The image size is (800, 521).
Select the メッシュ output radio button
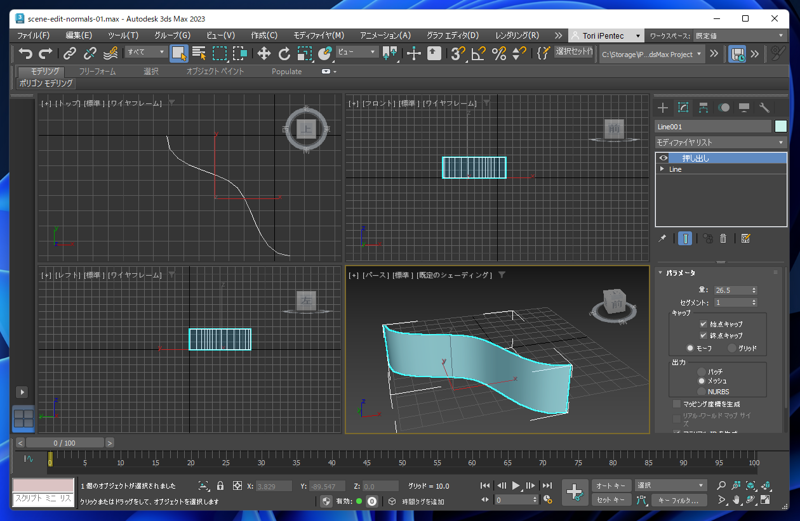click(701, 381)
